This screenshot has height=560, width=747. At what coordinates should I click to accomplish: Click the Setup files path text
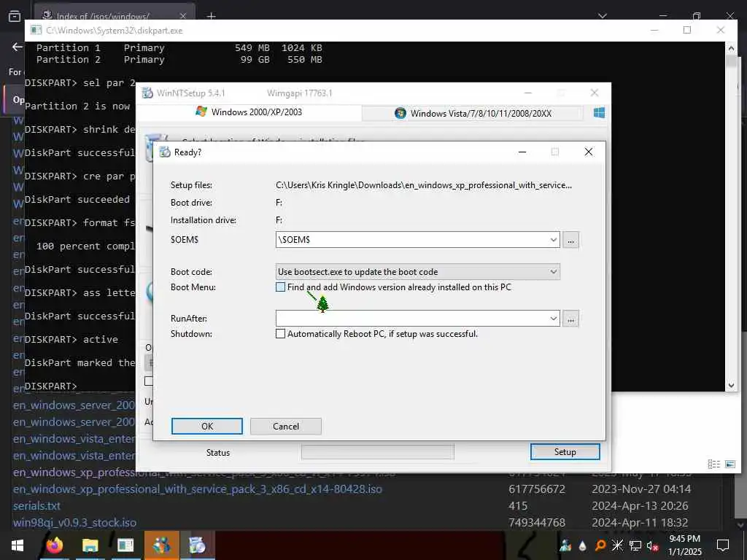[424, 185]
